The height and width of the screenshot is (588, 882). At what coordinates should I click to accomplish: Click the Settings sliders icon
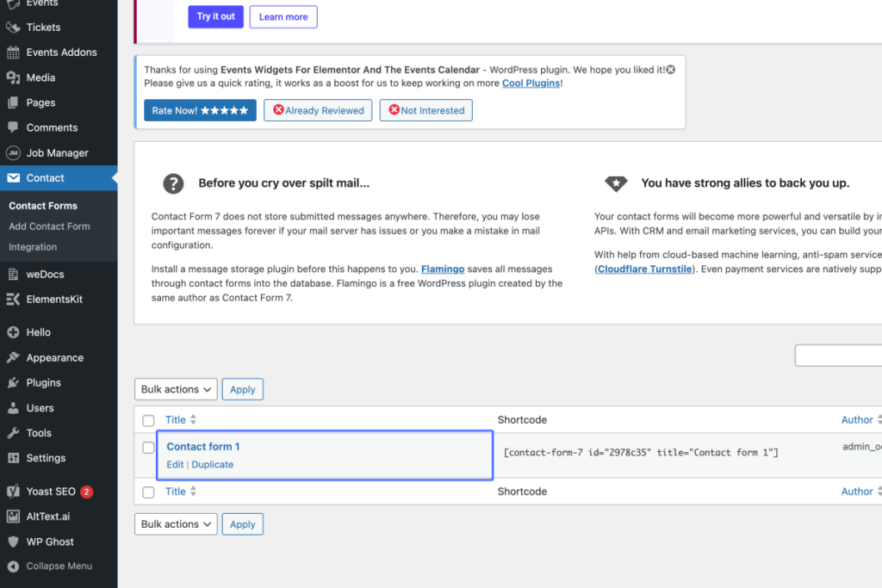(x=13, y=458)
